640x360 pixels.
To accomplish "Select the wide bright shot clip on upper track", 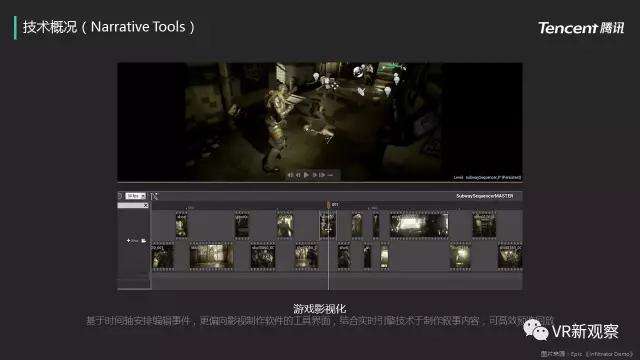I will 419,225.
